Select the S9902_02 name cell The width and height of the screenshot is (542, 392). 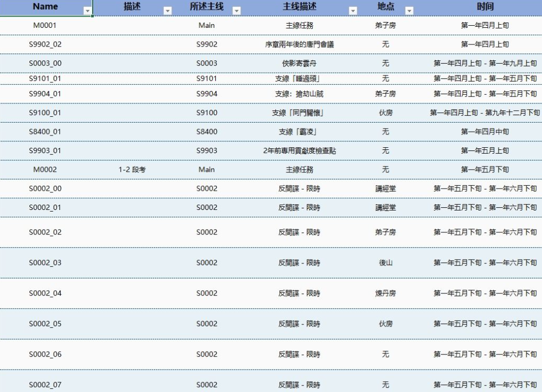coord(45,44)
